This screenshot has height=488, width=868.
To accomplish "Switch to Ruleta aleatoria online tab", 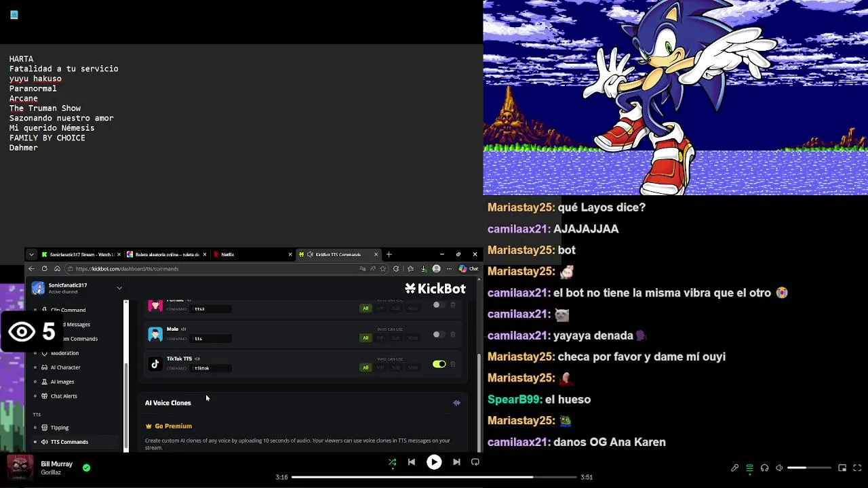I will [x=166, y=255].
